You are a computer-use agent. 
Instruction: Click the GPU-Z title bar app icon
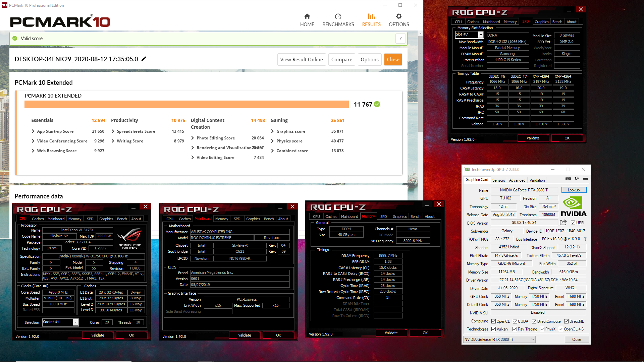click(467, 169)
